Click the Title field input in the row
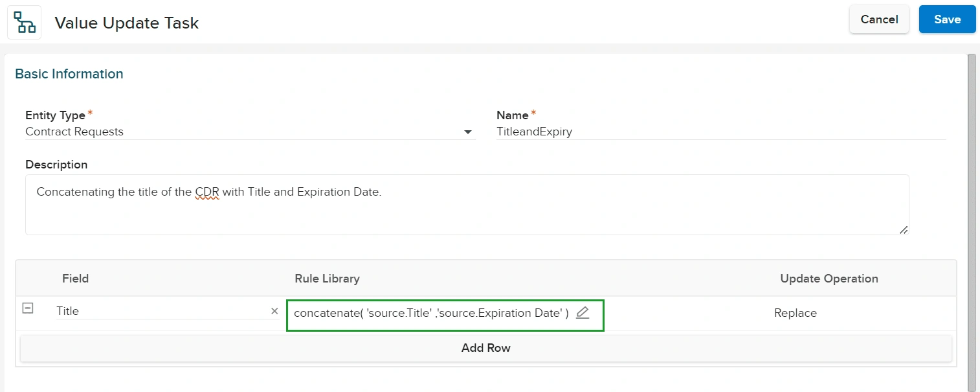The image size is (980, 392). 161,311
